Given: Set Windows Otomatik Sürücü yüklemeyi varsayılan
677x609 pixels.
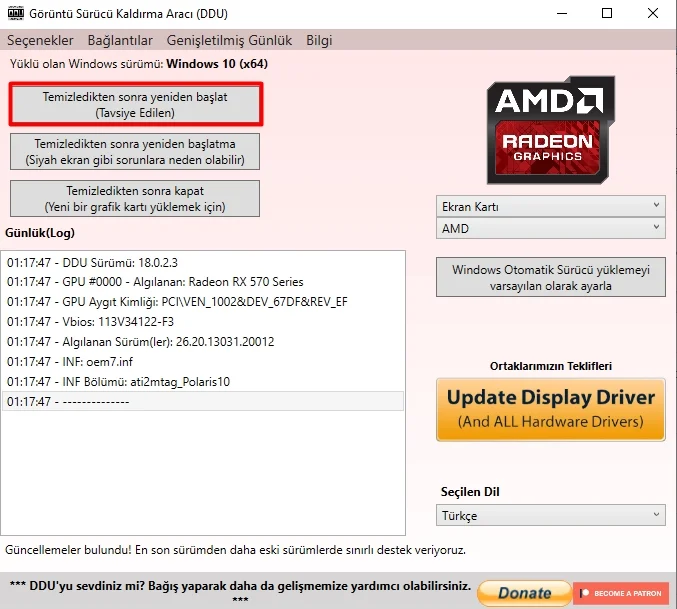Looking at the screenshot, I should tap(551, 278).
